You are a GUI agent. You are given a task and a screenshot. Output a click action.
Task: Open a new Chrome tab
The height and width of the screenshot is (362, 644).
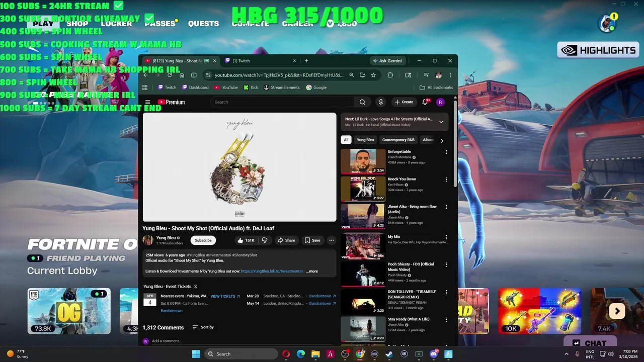click(x=306, y=61)
